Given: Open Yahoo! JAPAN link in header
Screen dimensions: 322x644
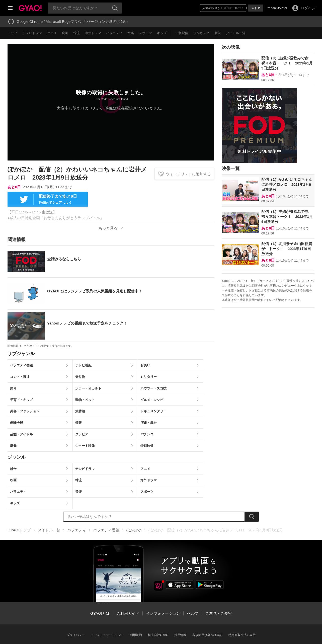Looking at the screenshot, I should (277, 8).
